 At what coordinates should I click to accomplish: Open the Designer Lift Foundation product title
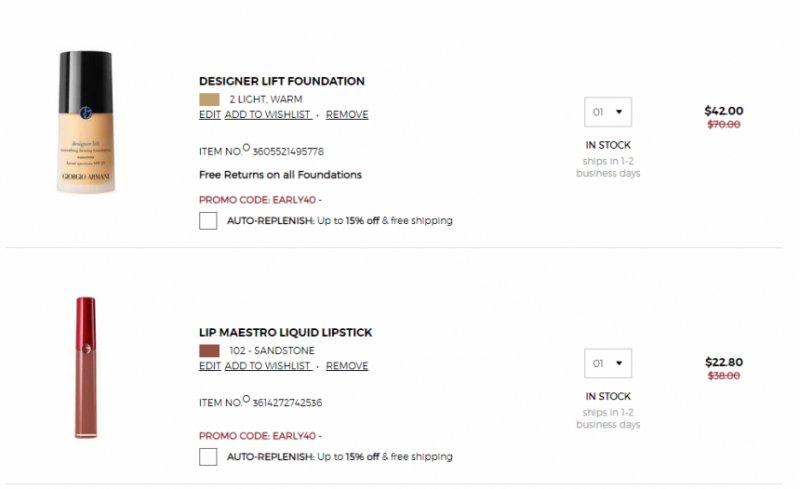point(281,81)
